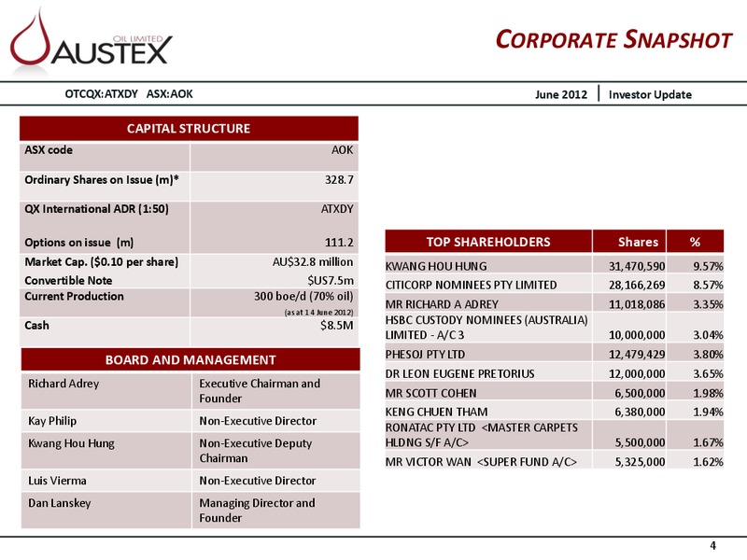Select the AOK value cell

[342, 150]
